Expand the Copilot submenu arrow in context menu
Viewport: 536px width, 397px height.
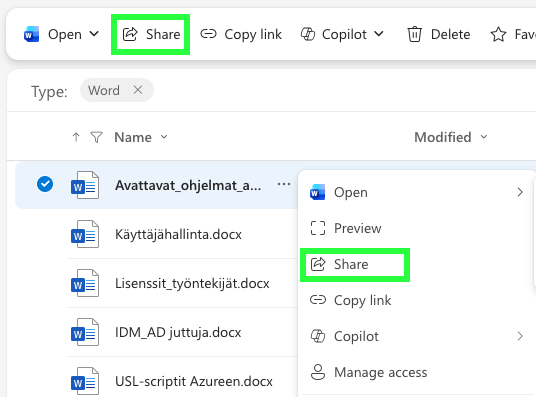pyautogui.click(x=520, y=336)
